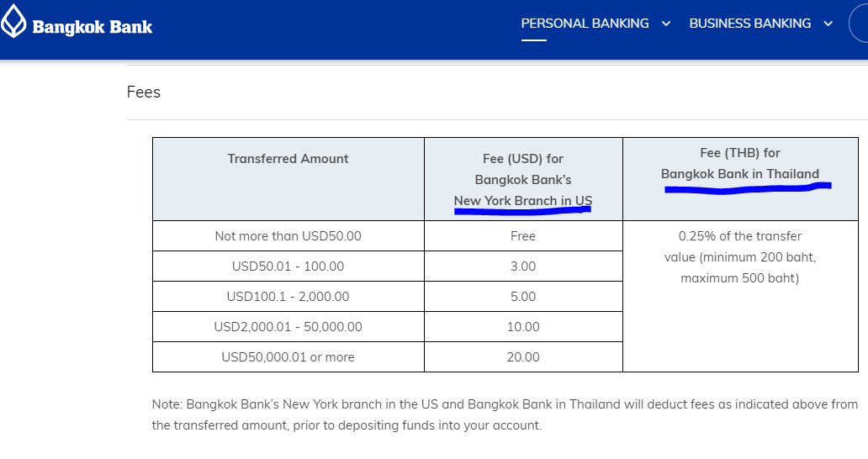
Task: Click the 0.25% of transfer value cell
Action: [740, 297]
